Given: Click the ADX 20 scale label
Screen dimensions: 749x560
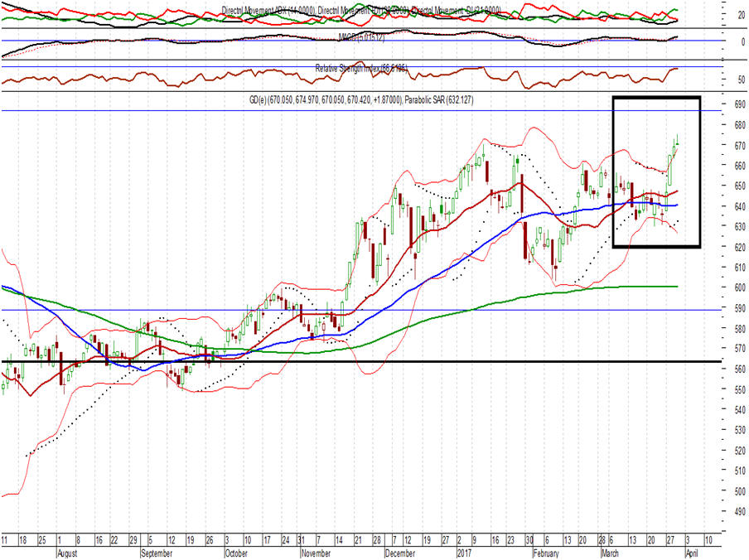Looking at the screenshot, I should [x=742, y=15].
